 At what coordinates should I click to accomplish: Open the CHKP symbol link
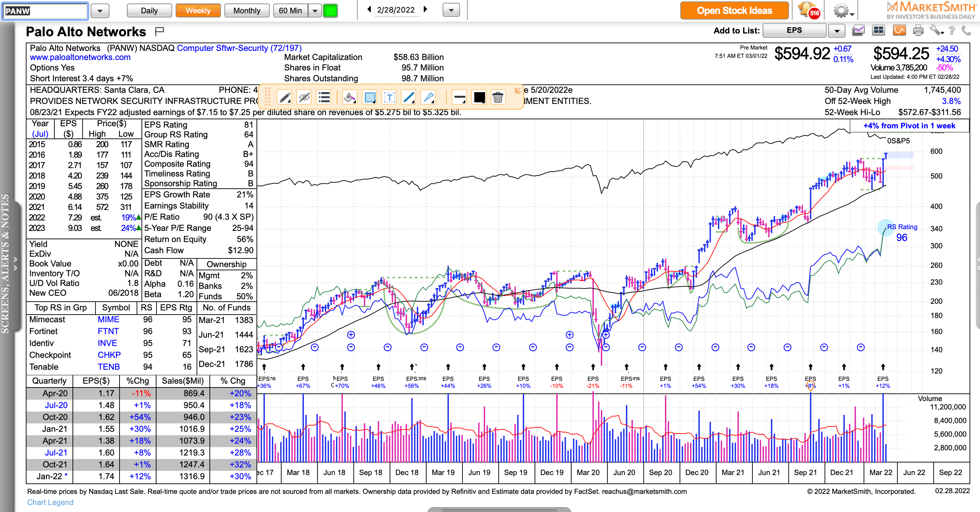pyautogui.click(x=109, y=355)
